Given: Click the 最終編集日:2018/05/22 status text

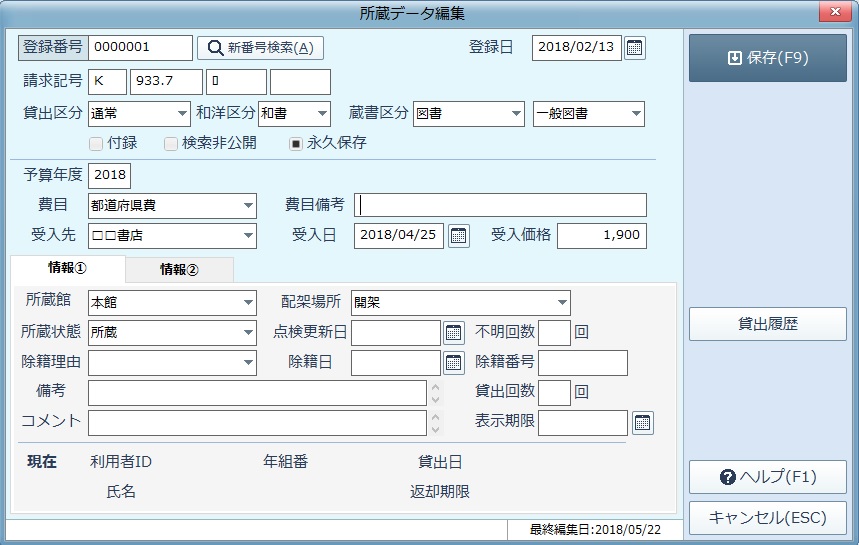Looking at the screenshot, I should click(595, 530).
